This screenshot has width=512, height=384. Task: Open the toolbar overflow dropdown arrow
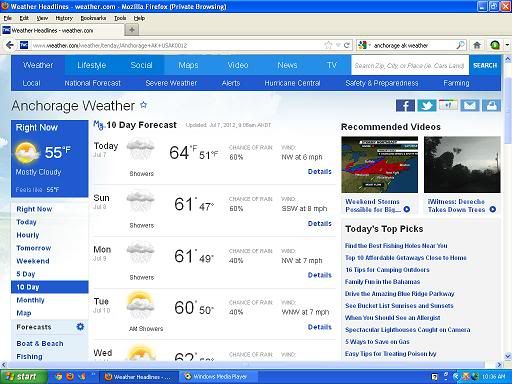[507, 45]
